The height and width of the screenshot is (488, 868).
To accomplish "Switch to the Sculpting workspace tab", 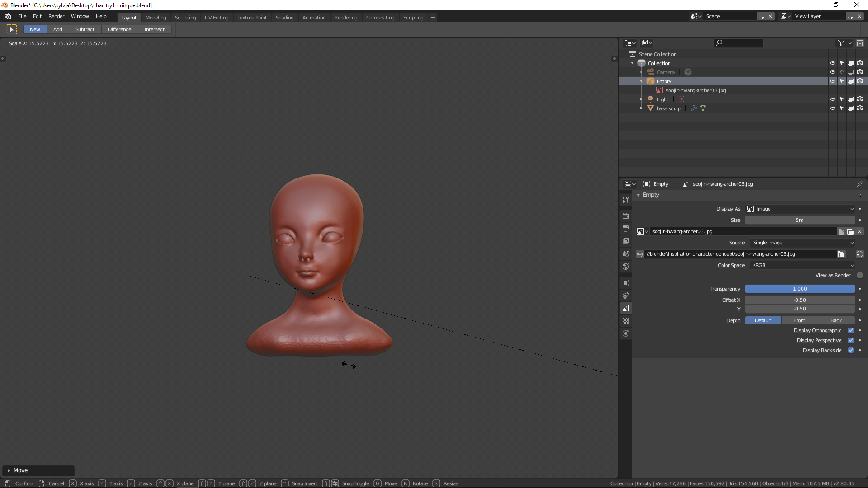I will [x=185, y=18].
